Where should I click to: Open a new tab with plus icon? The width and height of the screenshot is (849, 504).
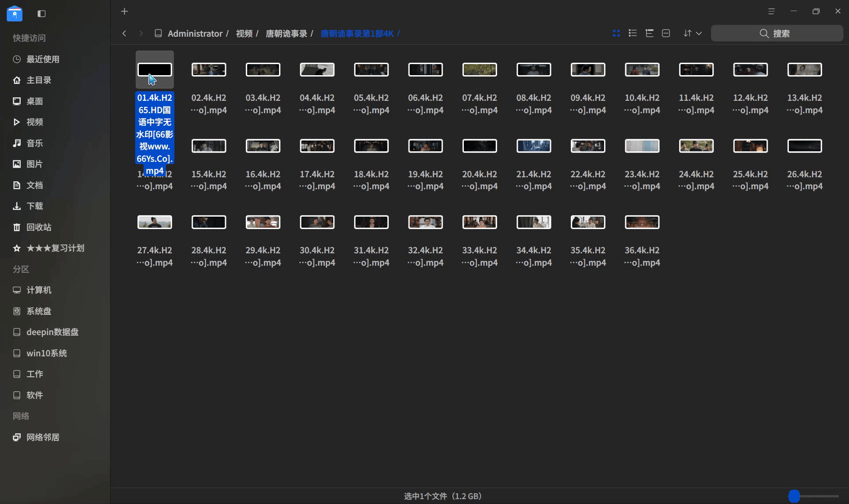pos(124,11)
